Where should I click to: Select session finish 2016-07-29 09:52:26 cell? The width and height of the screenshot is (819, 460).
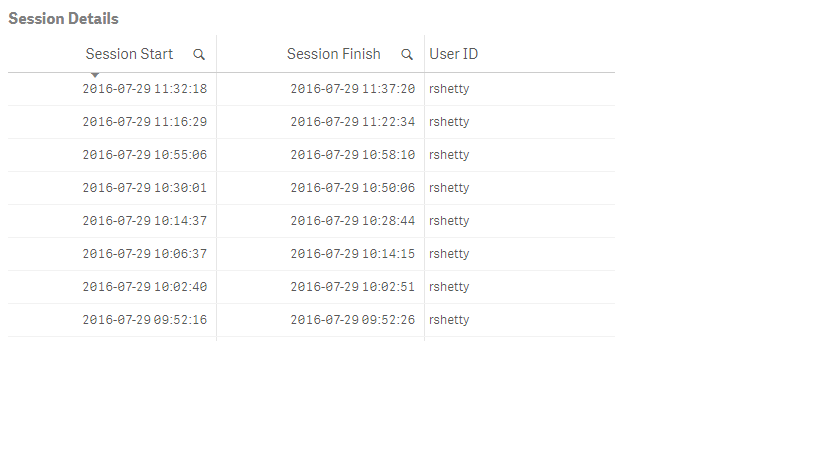click(352, 320)
